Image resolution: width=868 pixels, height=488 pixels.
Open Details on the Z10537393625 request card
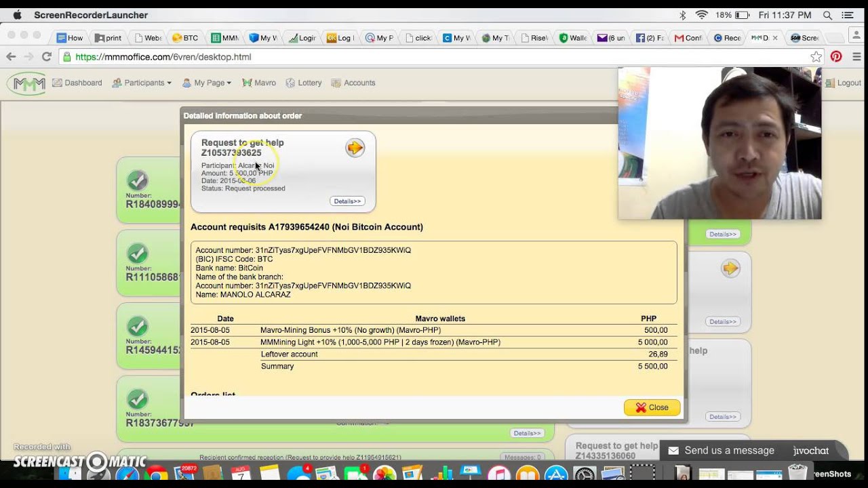pyautogui.click(x=347, y=201)
